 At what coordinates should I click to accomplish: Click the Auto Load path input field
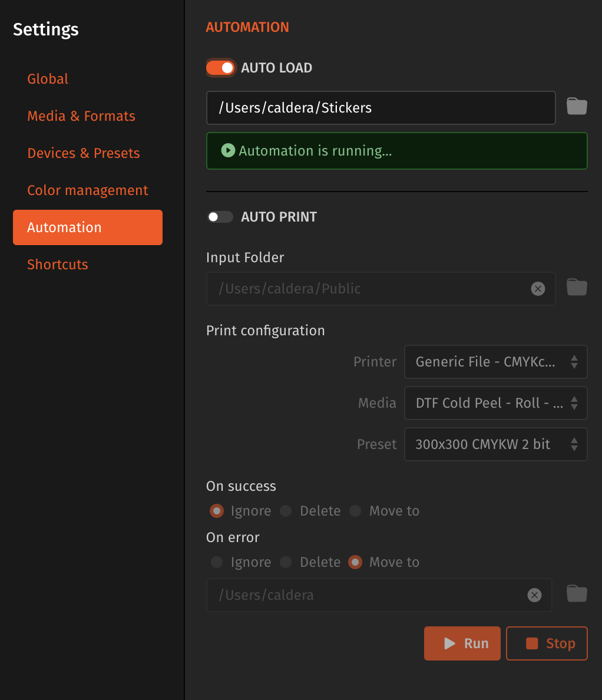[x=381, y=108]
